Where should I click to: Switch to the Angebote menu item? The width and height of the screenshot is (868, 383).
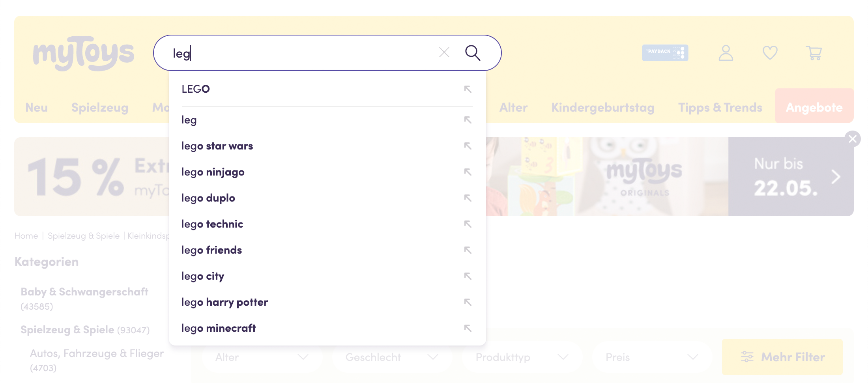[x=814, y=107]
